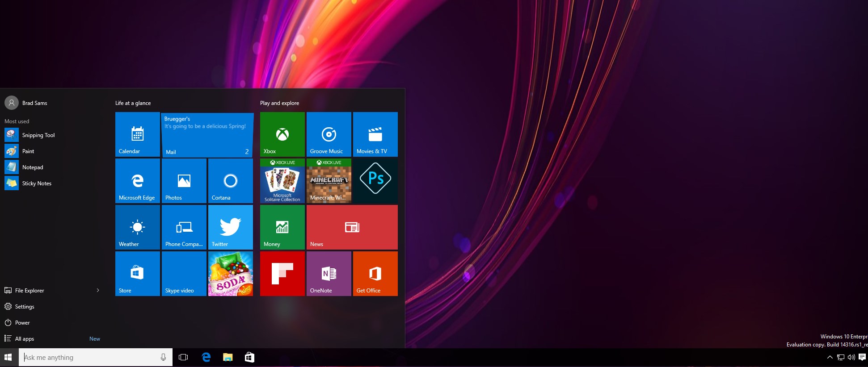Open volume control in system tray

coord(851,357)
